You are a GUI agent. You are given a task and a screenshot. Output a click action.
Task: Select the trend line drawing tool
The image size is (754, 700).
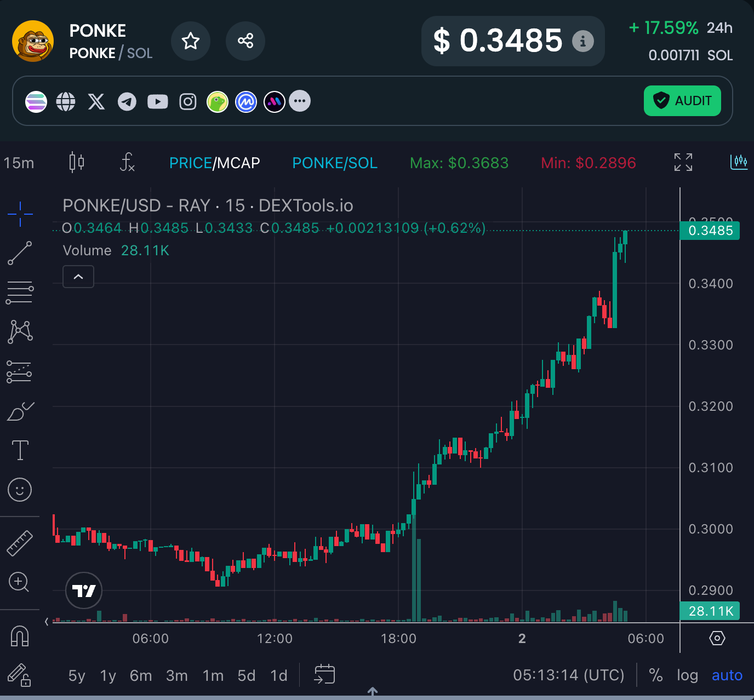pyautogui.click(x=20, y=253)
